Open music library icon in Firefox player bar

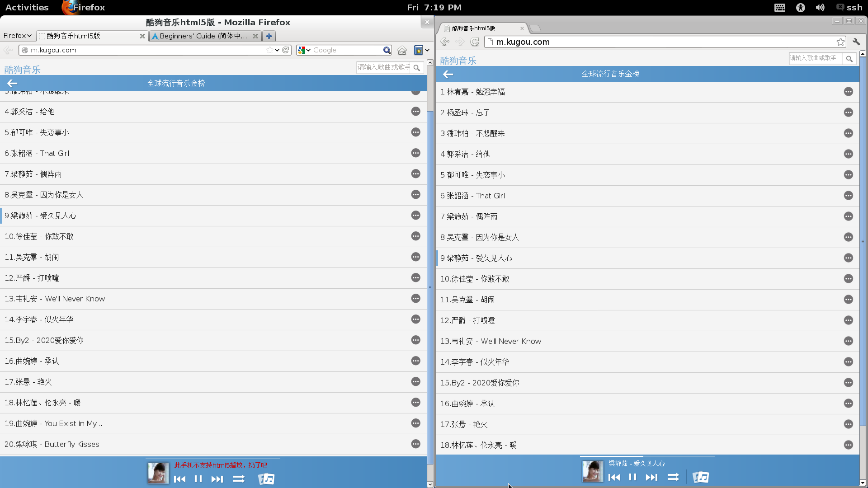(x=266, y=479)
